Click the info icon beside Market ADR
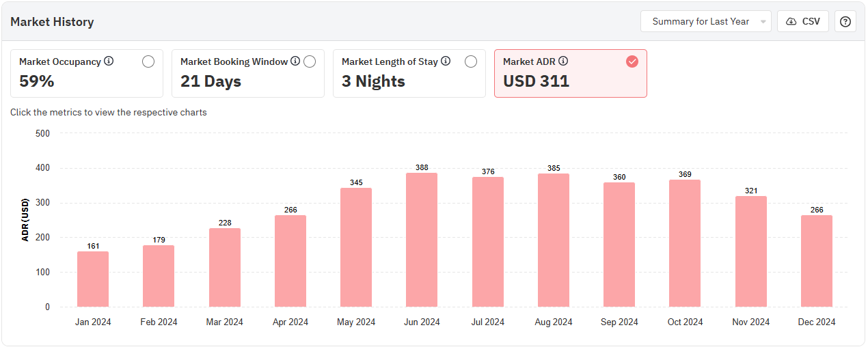Screen dimensions: 868x347 click(x=563, y=61)
